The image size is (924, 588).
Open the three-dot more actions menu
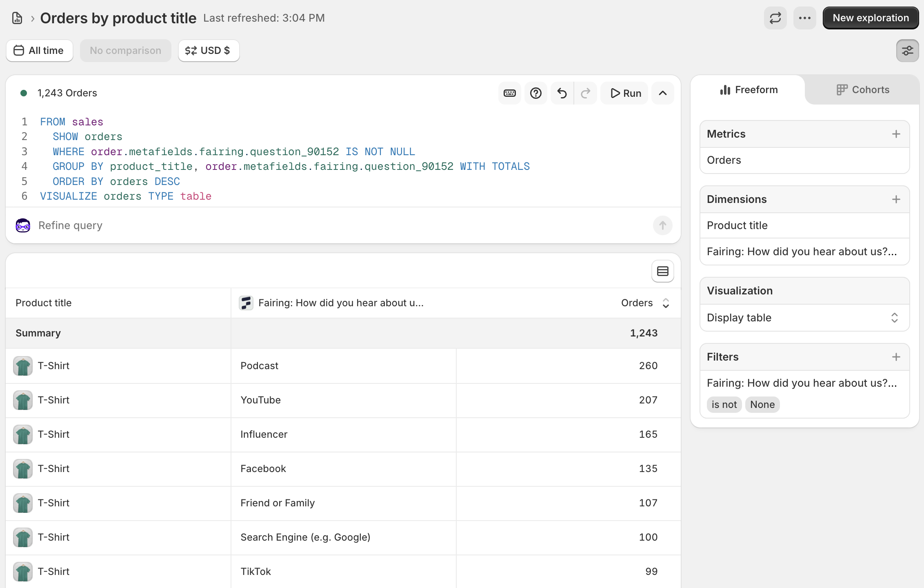pyautogui.click(x=804, y=18)
